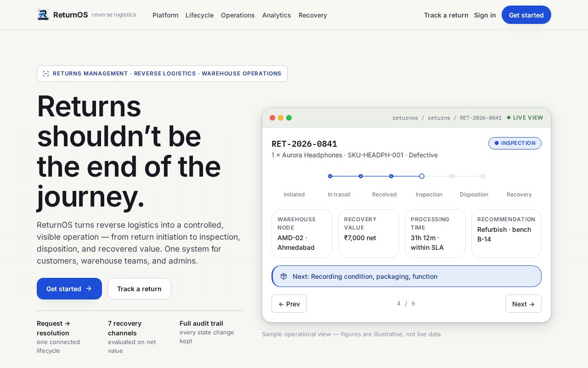This screenshot has width=588, height=368.
Task: Navigate to the Recovery nav link
Action: pyautogui.click(x=313, y=15)
